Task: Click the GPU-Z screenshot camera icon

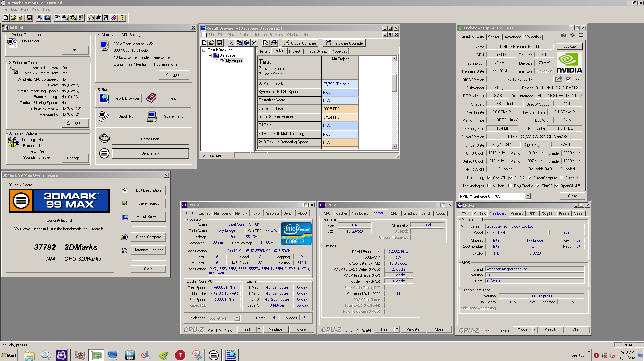Action: (x=564, y=35)
